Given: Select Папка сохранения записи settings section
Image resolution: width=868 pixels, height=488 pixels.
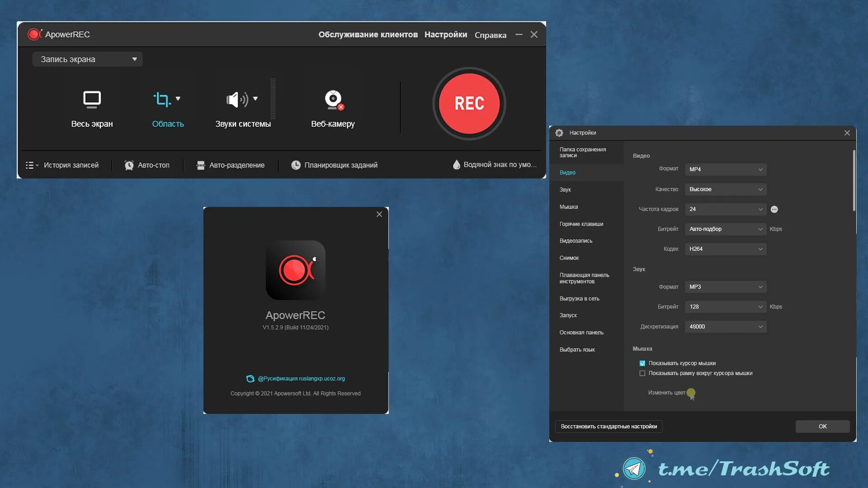Looking at the screenshot, I should 586,152.
